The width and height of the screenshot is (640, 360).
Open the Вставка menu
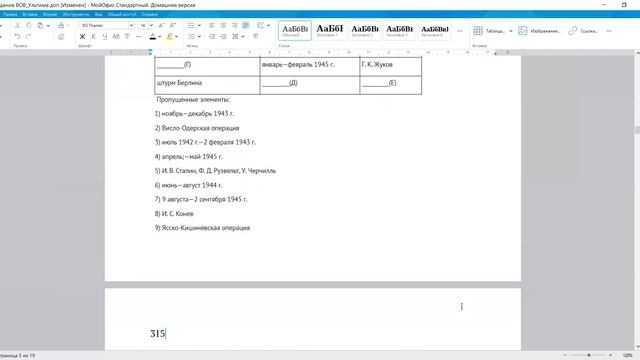pyautogui.click(x=30, y=14)
